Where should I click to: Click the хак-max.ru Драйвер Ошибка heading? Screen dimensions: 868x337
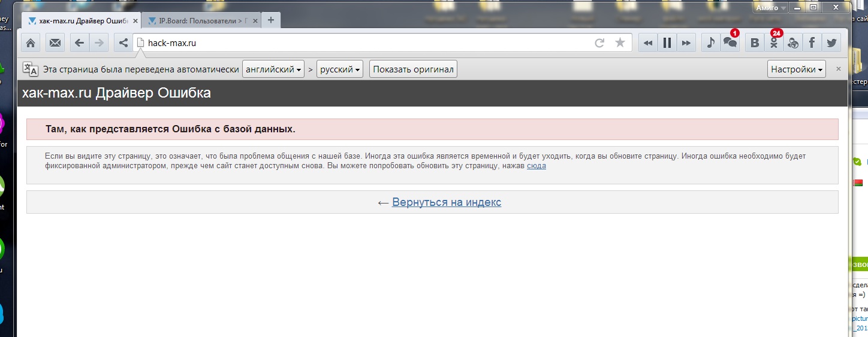[x=116, y=93]
